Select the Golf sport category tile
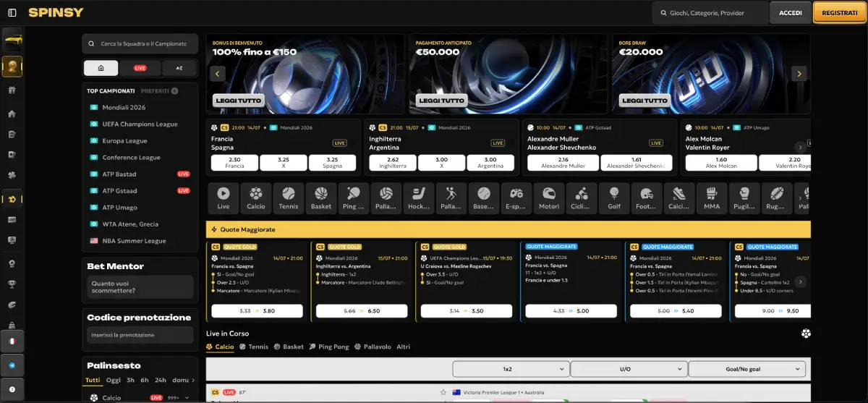The height and width of the screenshot is (403, 868). [x=614, y=198]
